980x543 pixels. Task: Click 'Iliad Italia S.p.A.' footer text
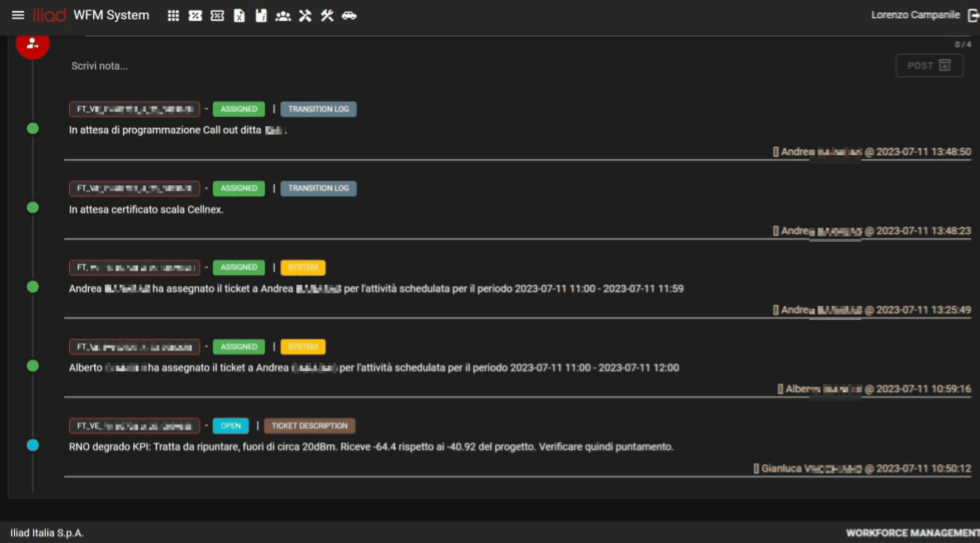click(47, 533)
